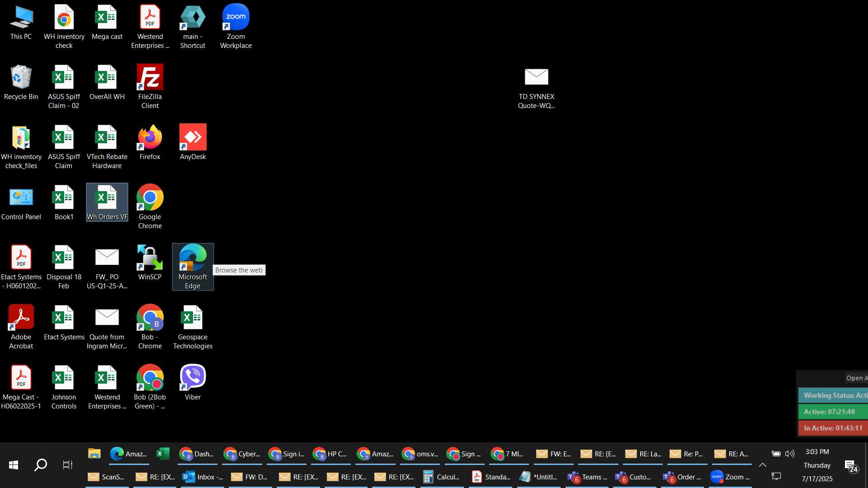Screen dimensions: 868x488
Task: Open Johnson Controls Excel file
Action: [x=64, y=388]
